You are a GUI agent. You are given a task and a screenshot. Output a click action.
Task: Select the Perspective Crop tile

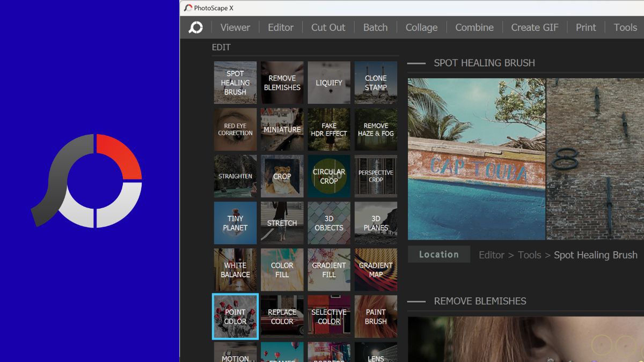(x=376, y=176)
